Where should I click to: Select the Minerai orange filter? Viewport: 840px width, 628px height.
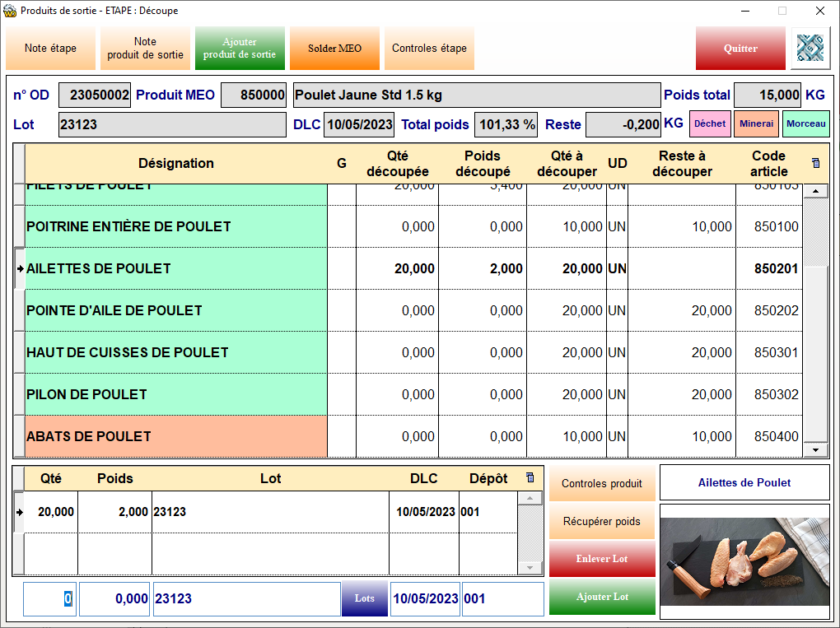(756, 123)
